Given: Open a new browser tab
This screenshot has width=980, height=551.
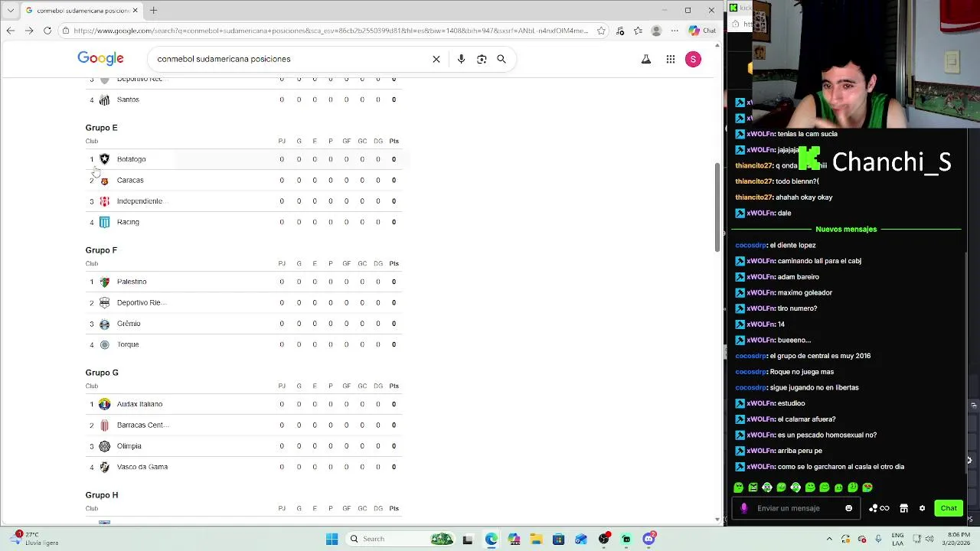Looking at the screenshot, I should (153, 11).
